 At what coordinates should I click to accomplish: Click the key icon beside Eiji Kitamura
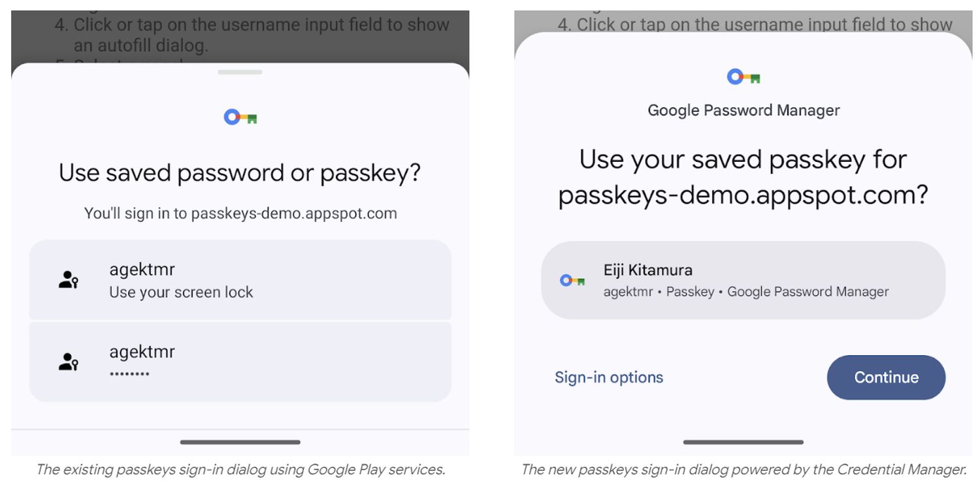[572, 280]
